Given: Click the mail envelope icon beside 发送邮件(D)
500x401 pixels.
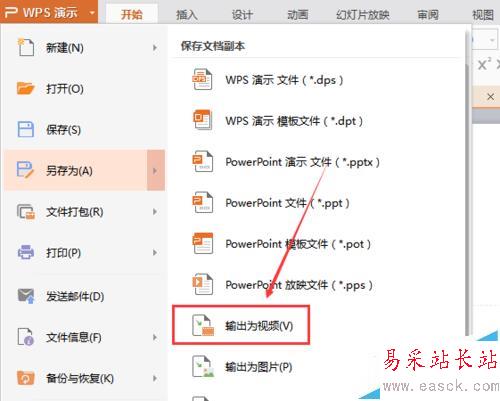Looking at the screenshot, I should (26, 296).
